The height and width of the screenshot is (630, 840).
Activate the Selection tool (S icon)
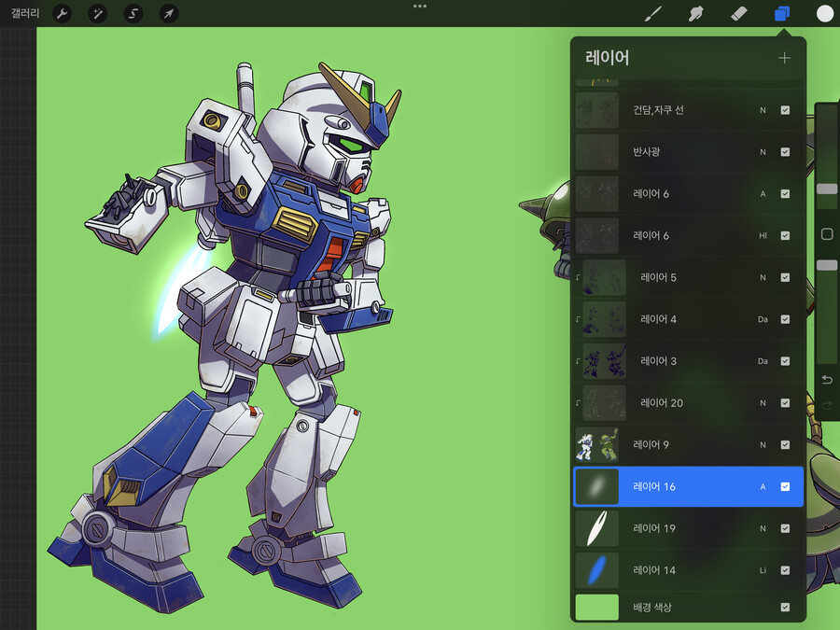click(x=133, y=13)
